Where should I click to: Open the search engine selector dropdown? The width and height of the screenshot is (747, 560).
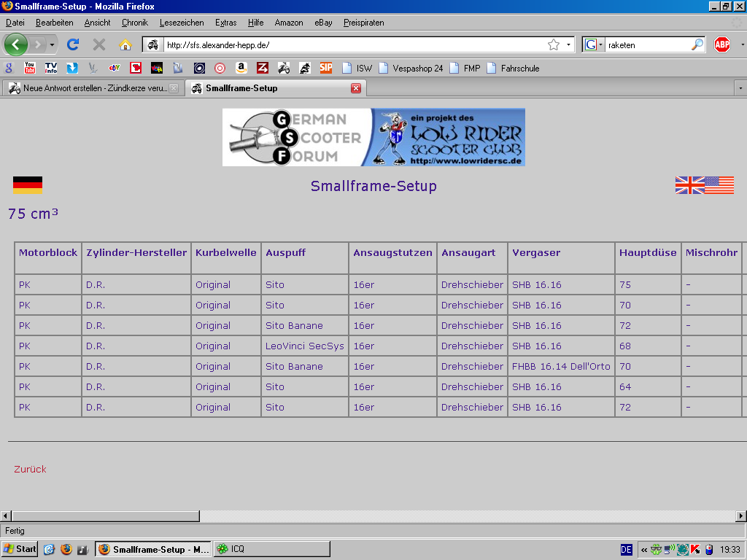point(594,44)
